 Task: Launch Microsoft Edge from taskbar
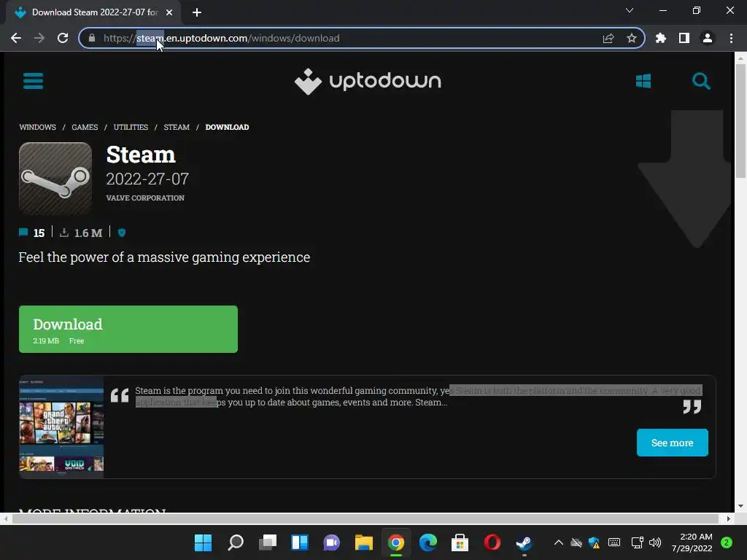[x=427, y=542]
